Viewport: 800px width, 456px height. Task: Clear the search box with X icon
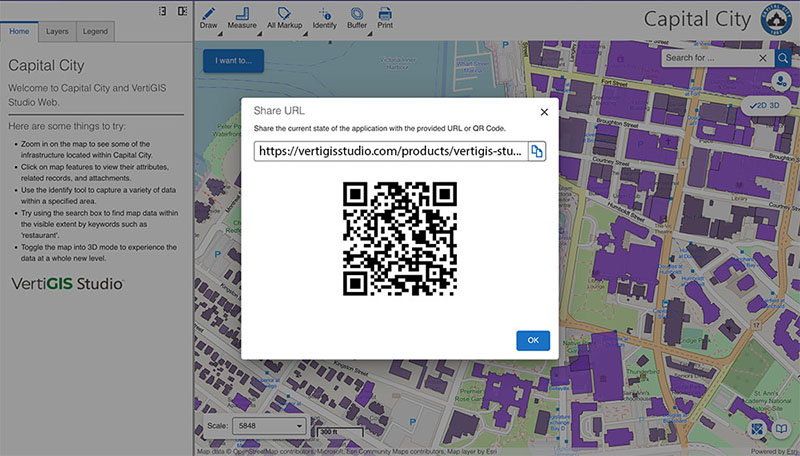763,58
